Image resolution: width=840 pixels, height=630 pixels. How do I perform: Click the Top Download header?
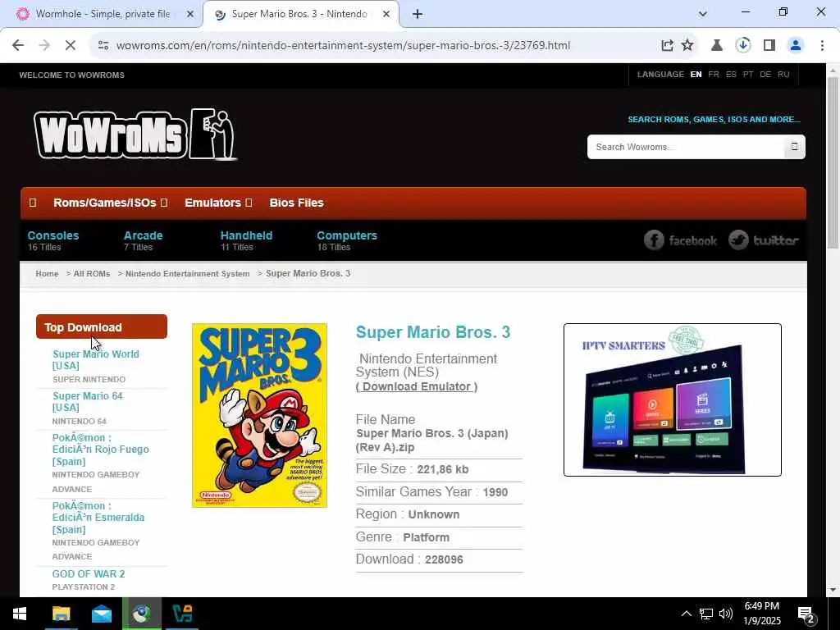(102, 326)
